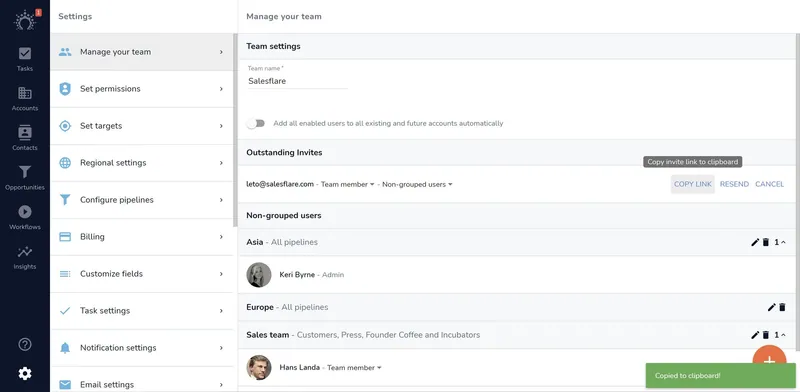This screenshot has width=800, height=392.
Task: Open Team member role dropdown for leto@salesflare.com
Action: 347,184
